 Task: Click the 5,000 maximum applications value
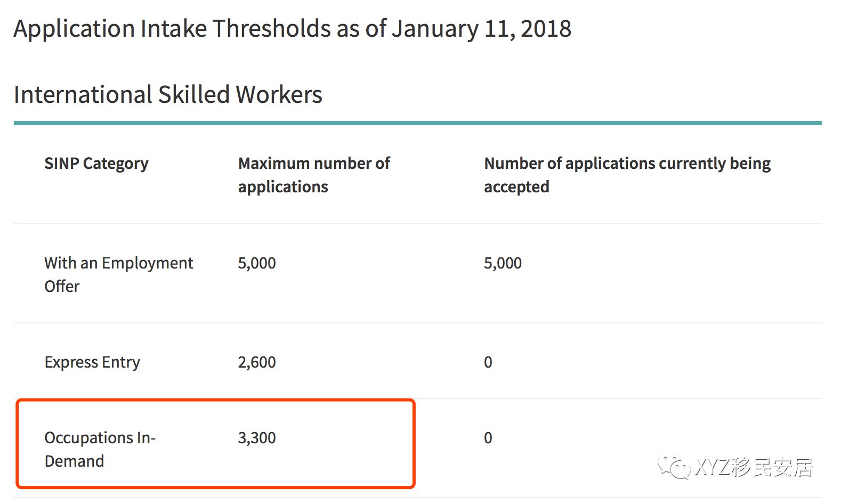click(x=257, y=263)
